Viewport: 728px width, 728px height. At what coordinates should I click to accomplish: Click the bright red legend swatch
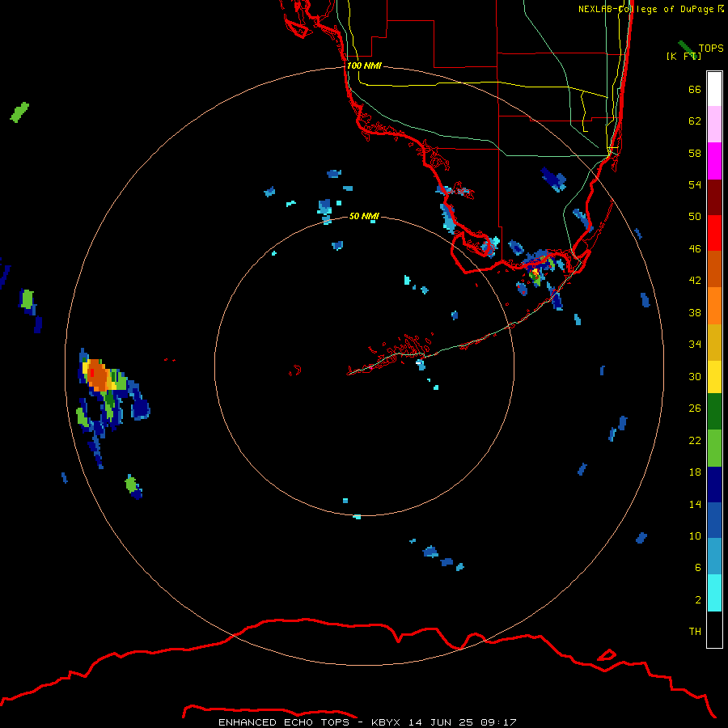pyautogui.click(x=714, y=233)
